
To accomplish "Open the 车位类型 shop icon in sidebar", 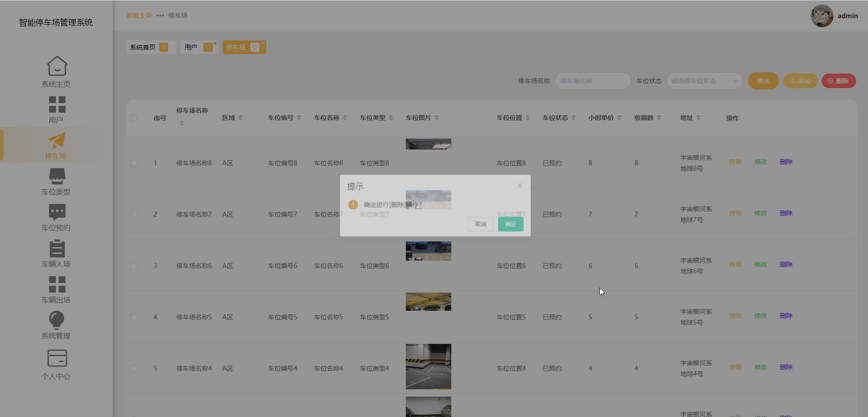I will click(57, 176).
